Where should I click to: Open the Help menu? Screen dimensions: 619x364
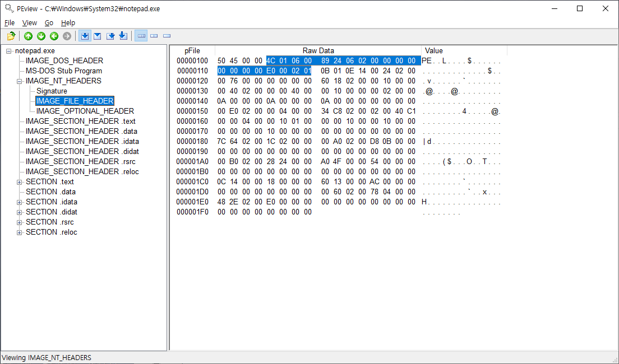click(68, 23)
